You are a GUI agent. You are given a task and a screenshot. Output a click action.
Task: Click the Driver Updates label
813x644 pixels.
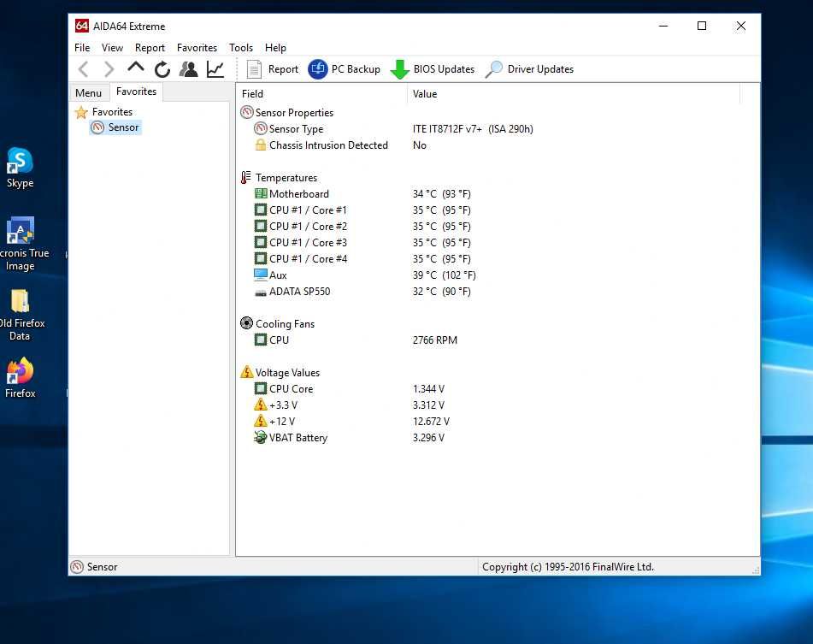[540, 69]
